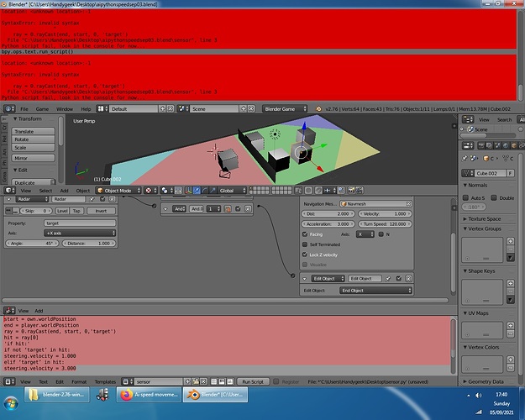Image resolution: width=525 pixels, height=420 pixels.
Task: Open the Edit Object actuator type dropdown
Action: pyautogui.click(x=328, y=279)
